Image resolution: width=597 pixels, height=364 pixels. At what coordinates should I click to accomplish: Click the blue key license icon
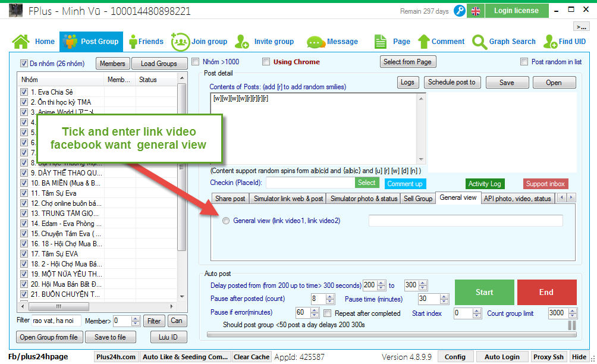pyautogui.click(x=459, y=11)
